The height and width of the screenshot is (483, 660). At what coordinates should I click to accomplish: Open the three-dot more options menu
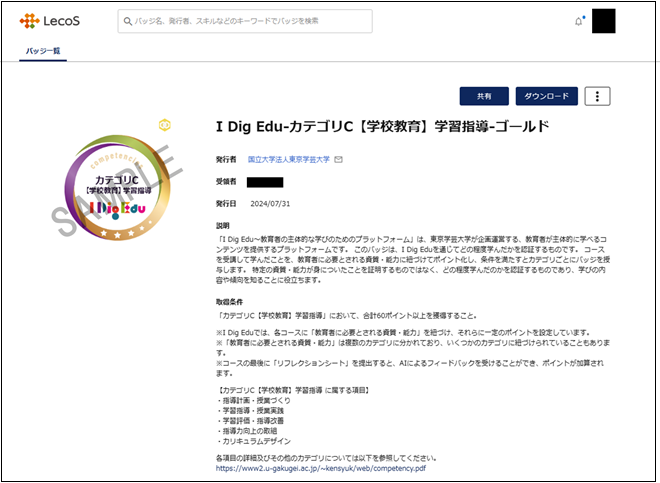coord(597,96)
